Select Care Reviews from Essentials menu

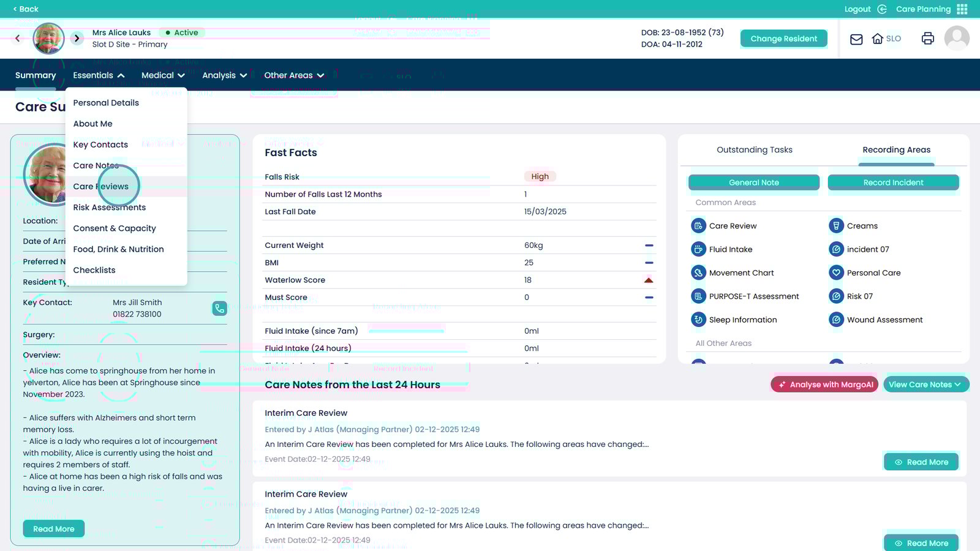[x=101, y=187]
